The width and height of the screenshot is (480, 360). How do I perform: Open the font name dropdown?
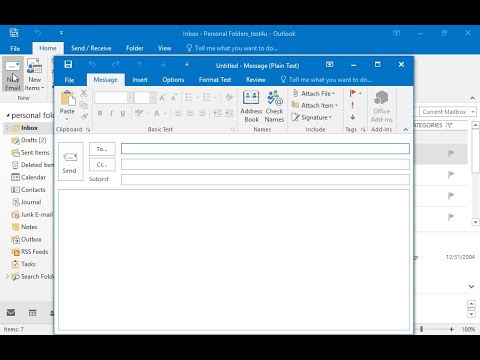point(130,97)
